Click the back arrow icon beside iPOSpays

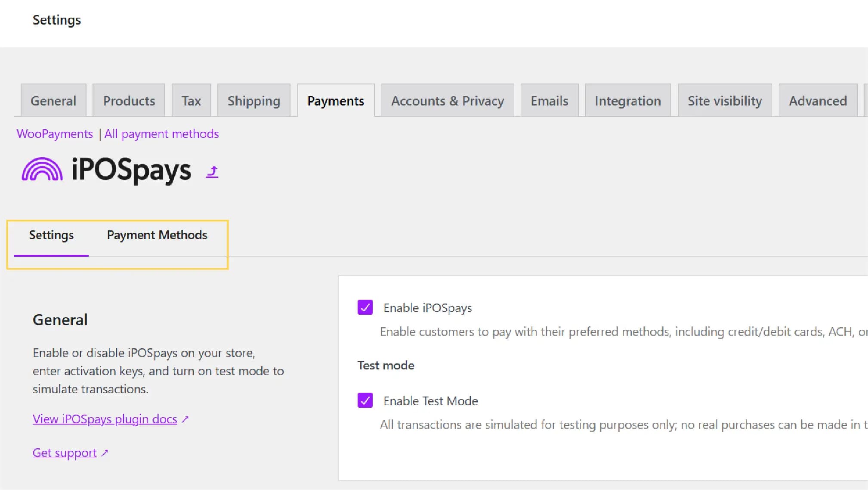tap(212, 171)
